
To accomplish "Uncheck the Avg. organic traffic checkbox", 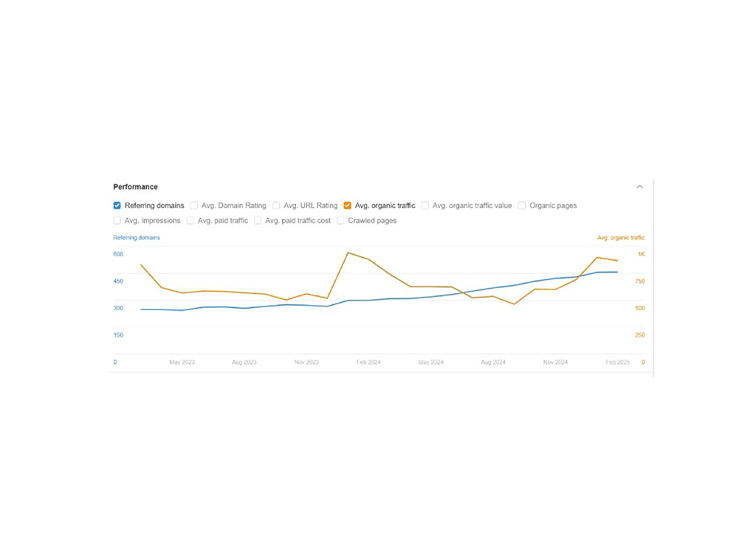I will [x=347, y=205].
